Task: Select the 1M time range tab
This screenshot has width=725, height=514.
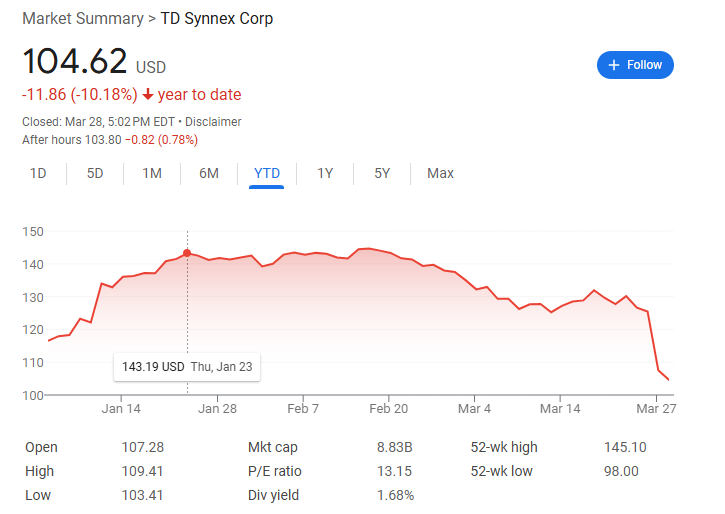Action: coord(152,173)
